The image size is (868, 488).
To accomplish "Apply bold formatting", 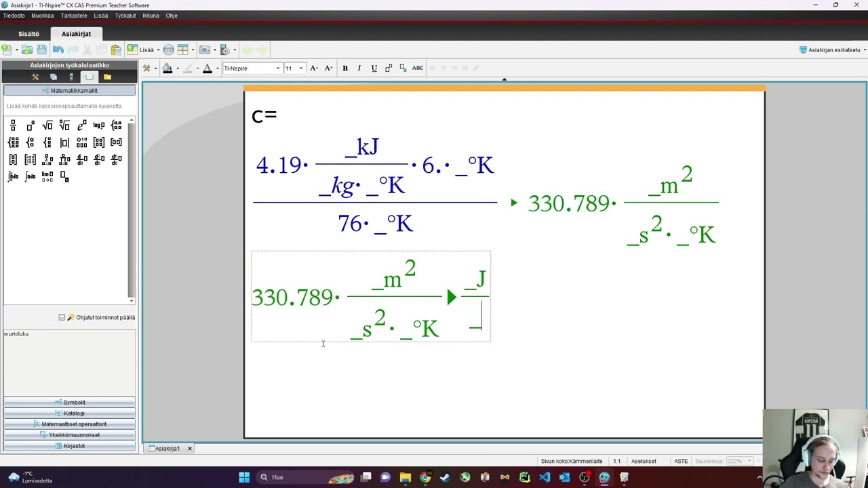I will pos(345,68).
